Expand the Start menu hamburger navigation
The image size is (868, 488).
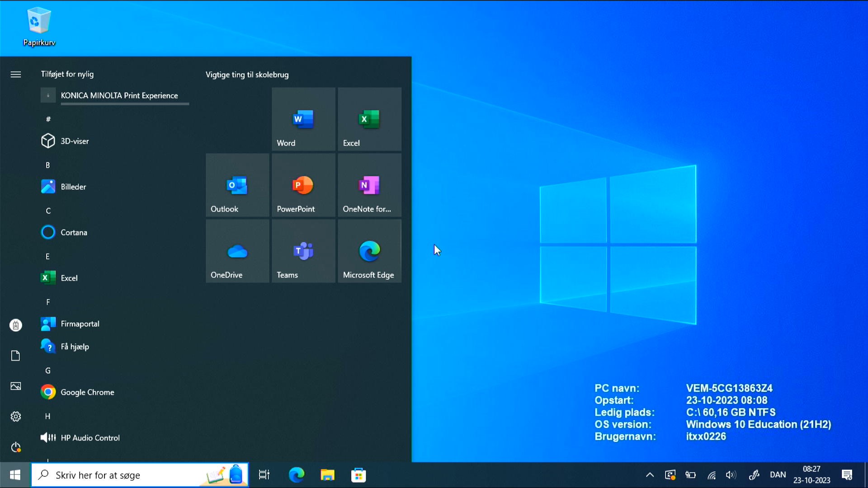(x=16, y=75)
